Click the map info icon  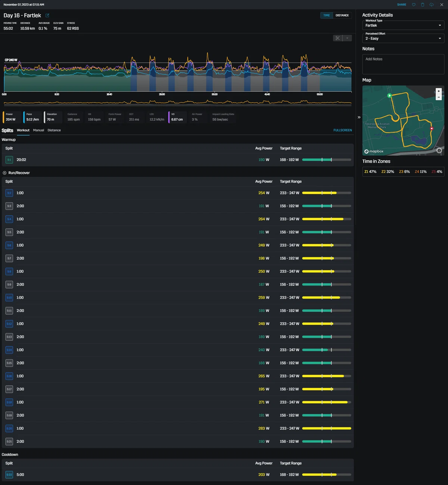(x=439, y=151)
